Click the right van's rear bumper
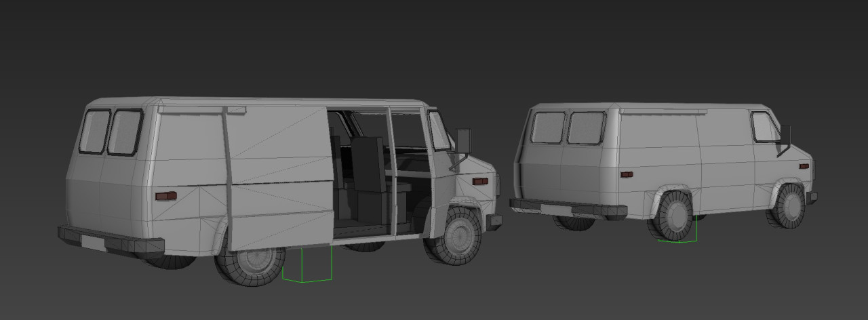Screen dimensions: 868x320 pos(568,208)
